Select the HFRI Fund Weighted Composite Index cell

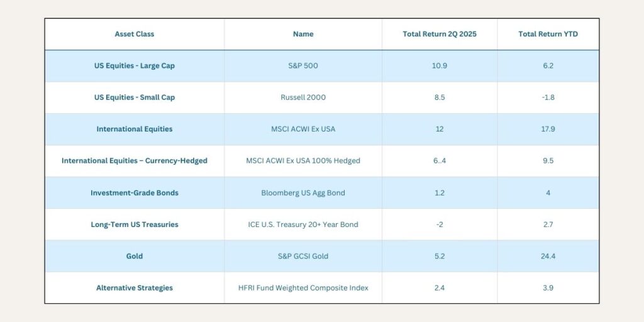303,287
